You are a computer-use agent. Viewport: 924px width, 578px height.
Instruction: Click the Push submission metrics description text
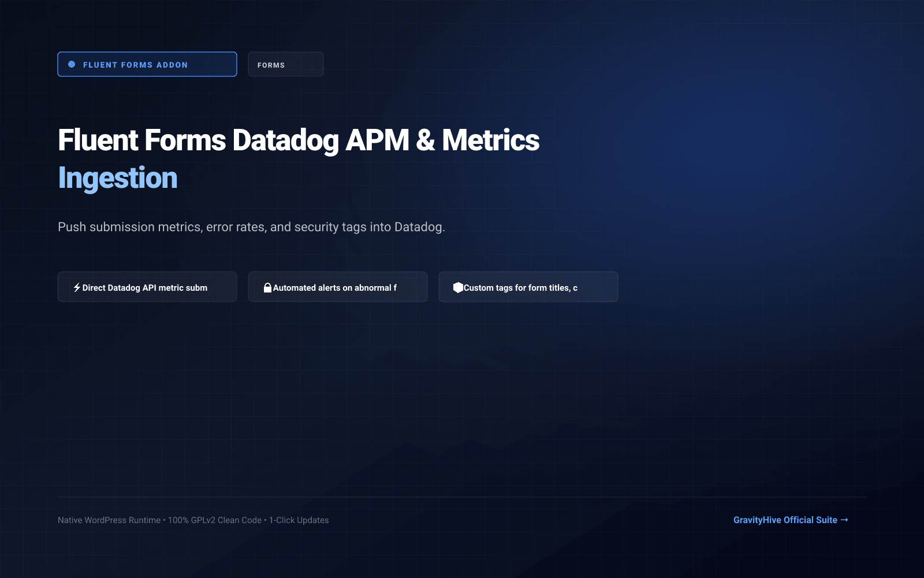(x=251, y=227)
